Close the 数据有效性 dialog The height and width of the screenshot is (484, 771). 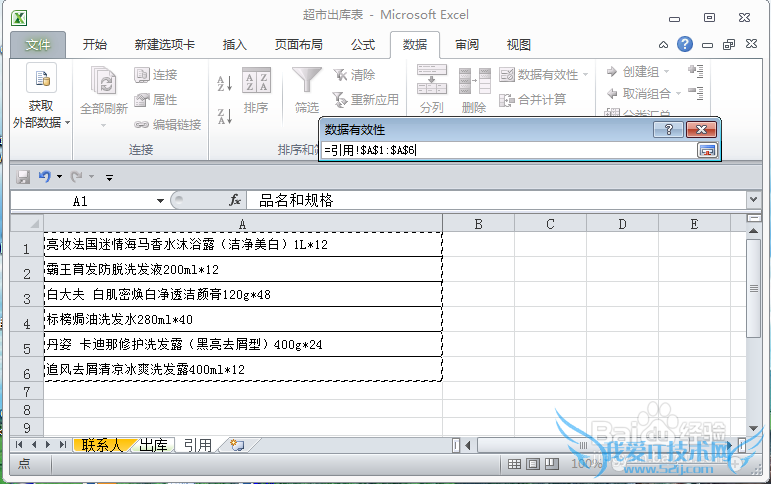click(701, 130)
